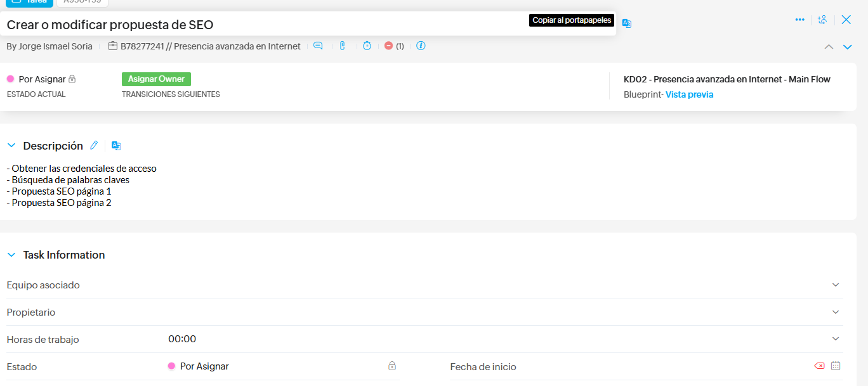
Task: Open the Fecha de inicio calendar picker
Action: pyautogui.click(x=836, y=366)
